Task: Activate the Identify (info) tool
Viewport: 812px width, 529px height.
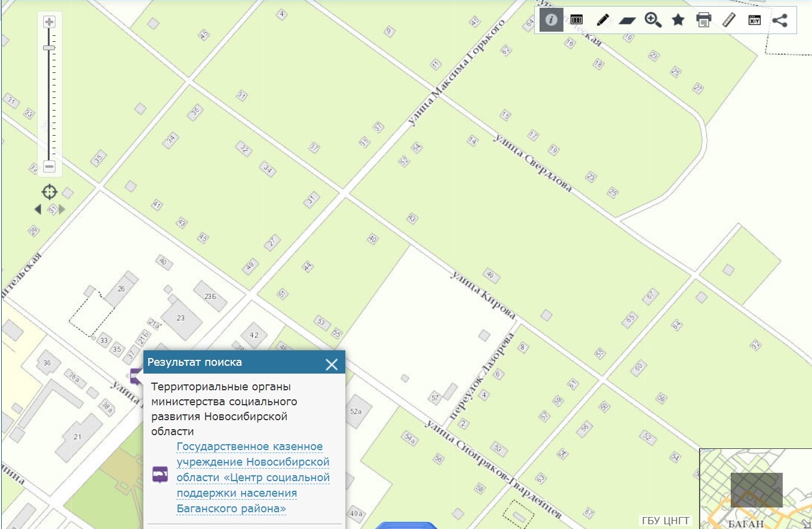Action: 551,20
